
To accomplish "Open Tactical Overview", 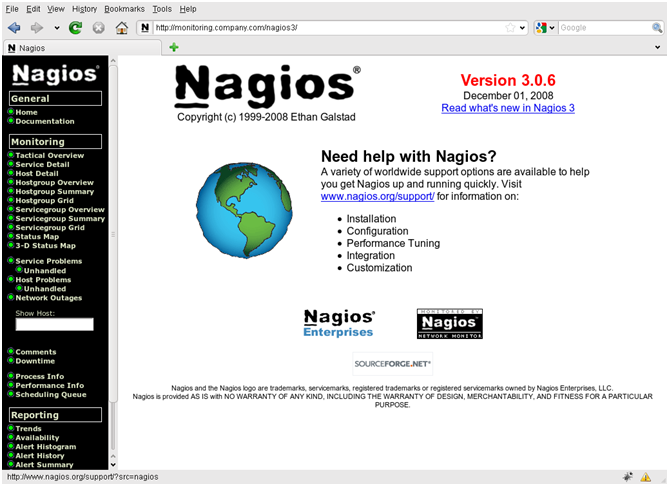I will 50,155.
